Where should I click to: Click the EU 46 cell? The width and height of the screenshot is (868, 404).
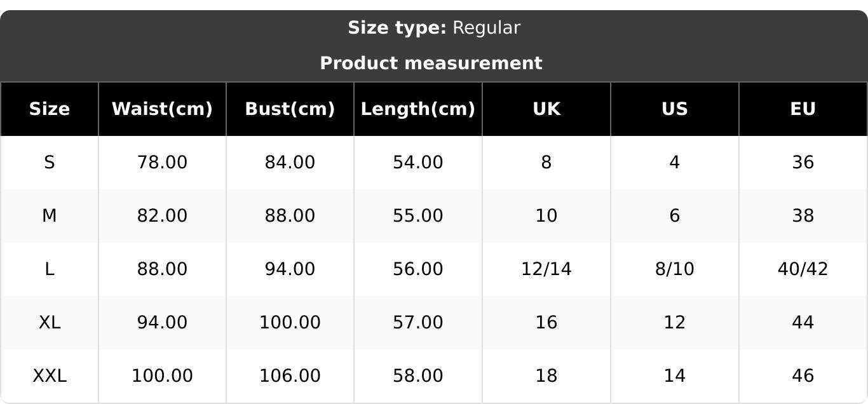pyautogui.click(x=803, y=376)
